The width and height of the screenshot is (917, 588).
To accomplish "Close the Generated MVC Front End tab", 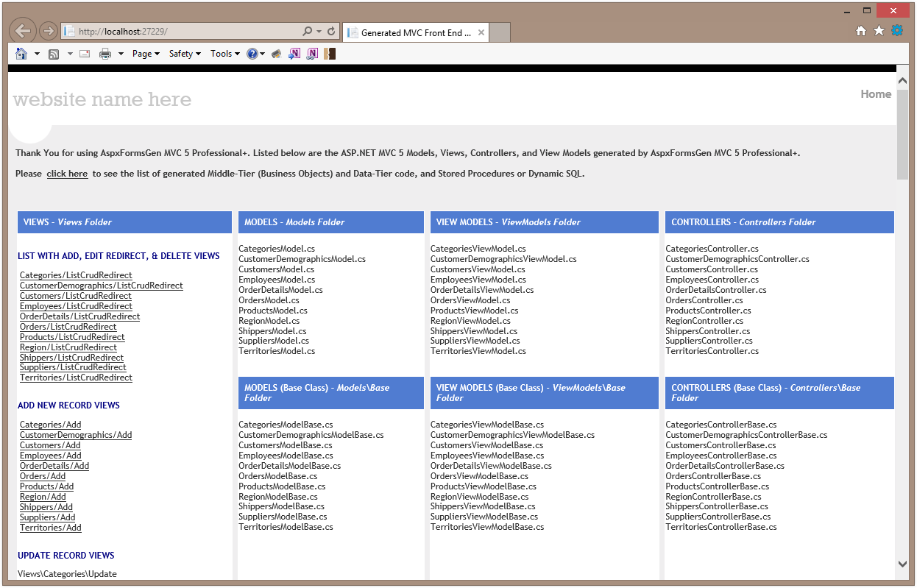I will pyautogui.click(x=481, y=32).
